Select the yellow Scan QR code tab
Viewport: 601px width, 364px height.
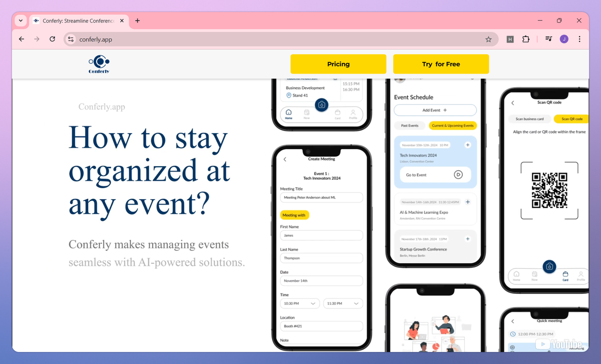[572, 119]
